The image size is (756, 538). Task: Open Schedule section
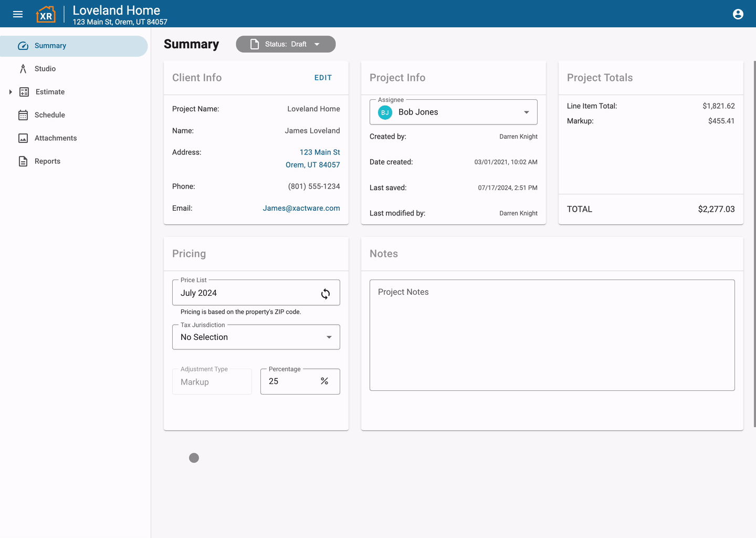[x=74, y=115]
